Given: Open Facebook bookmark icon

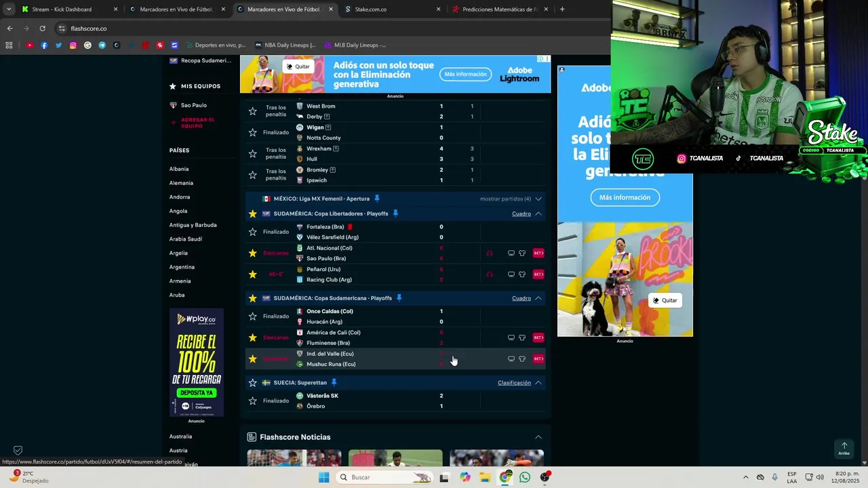Looking at the screenshot, I should click(44, 45).
